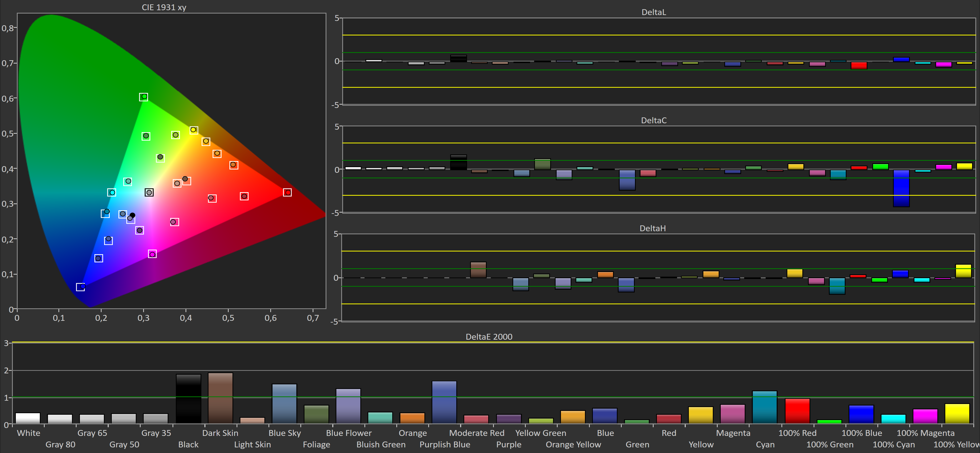This screenshot has height=453, width=980.
Task: Click the Purplish Blue DeltaE bar
Action: point(444,402)
